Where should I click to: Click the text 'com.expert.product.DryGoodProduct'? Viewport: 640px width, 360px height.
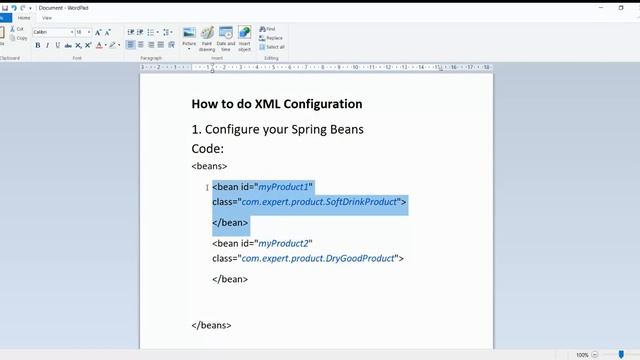point(318,258)
